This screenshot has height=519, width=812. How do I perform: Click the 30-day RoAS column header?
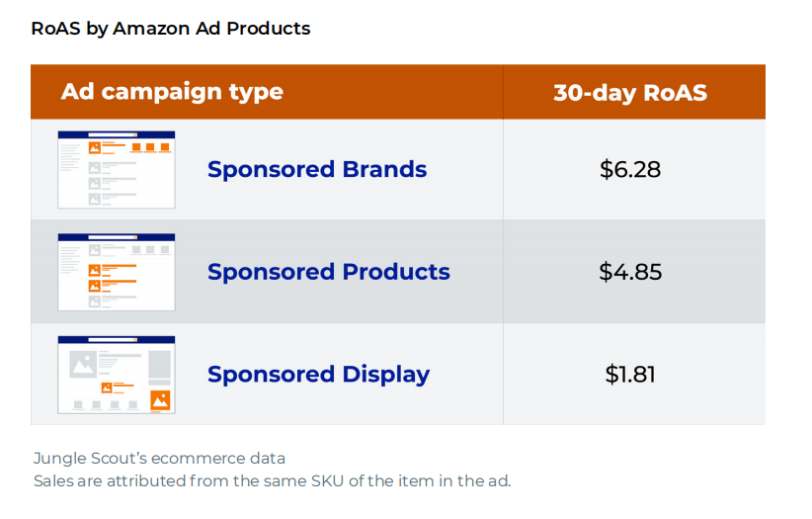click(630, 93)
